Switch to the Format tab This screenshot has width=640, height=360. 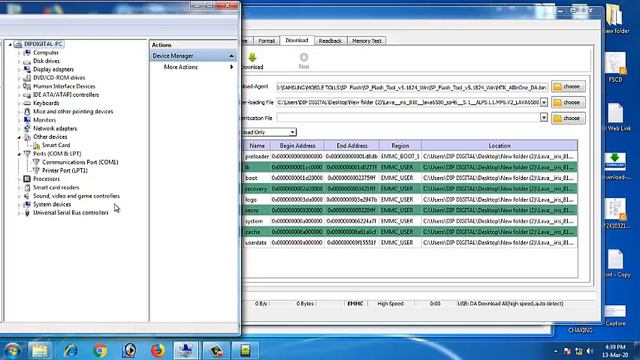click(267, 41)
